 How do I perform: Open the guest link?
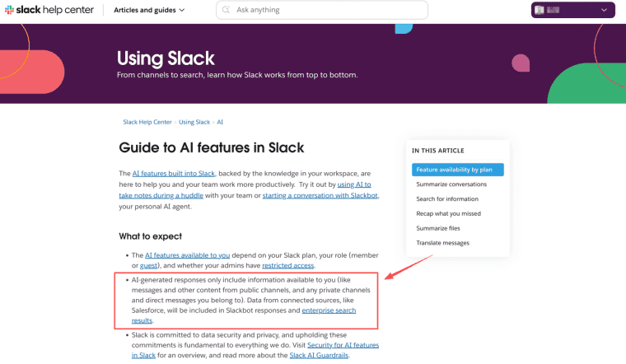pos(148,265)
